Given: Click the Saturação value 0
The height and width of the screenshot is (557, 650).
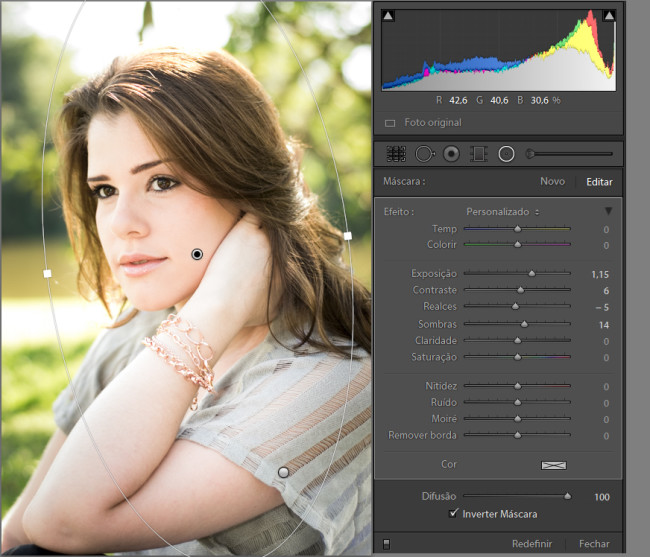Looking at the screenshot, I should pos(606,358).
